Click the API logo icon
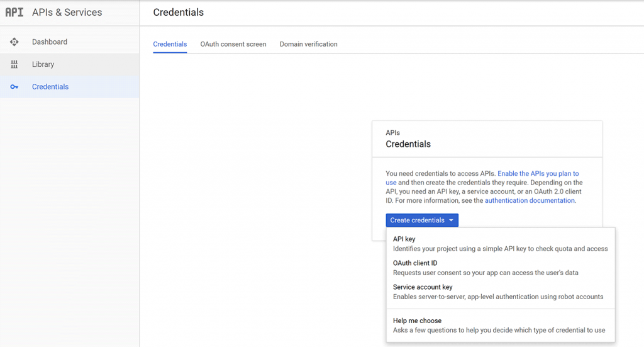The image size is (644, 347). pos(14,13)
